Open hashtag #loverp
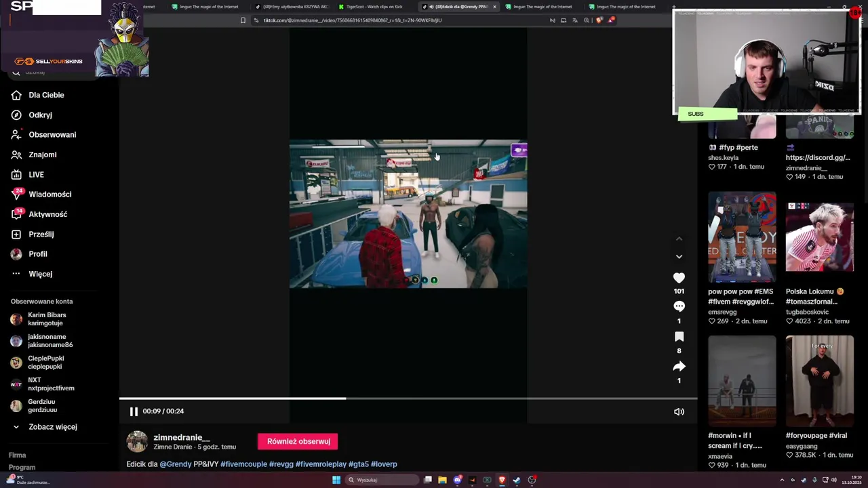 (384, 464)
